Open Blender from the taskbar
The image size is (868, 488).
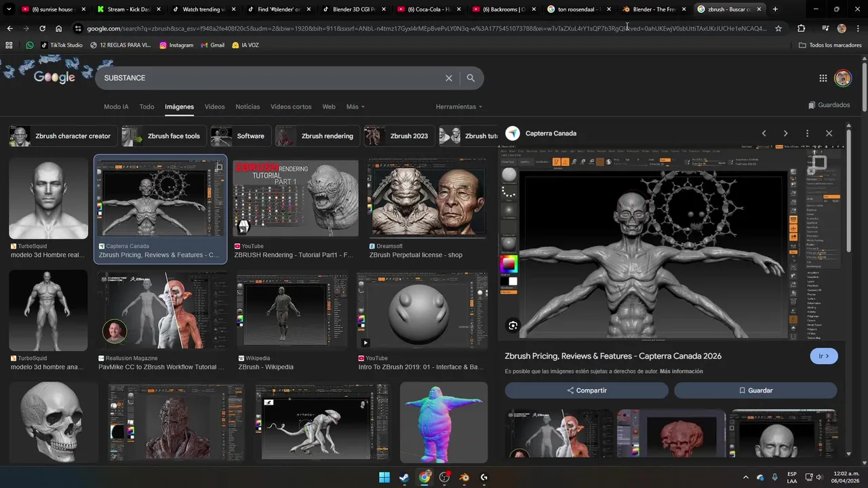coord(464,477)
